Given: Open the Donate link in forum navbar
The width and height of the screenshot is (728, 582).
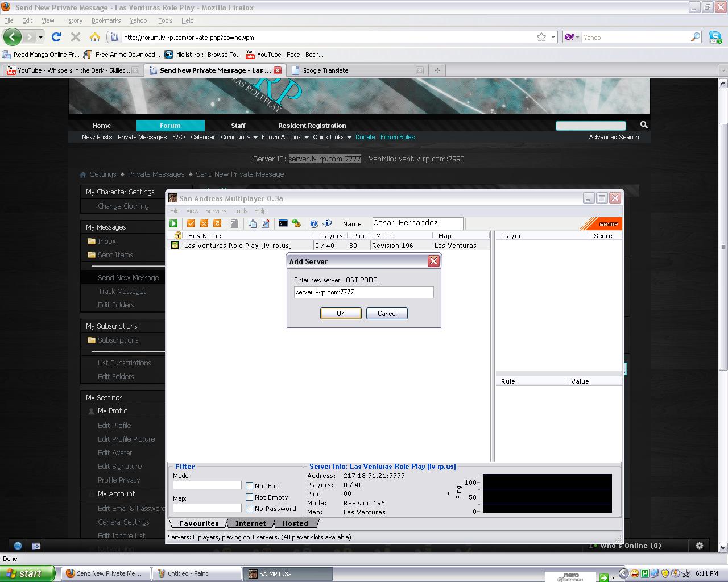Looking at the screenshot, I should click(x=365, y=137).
